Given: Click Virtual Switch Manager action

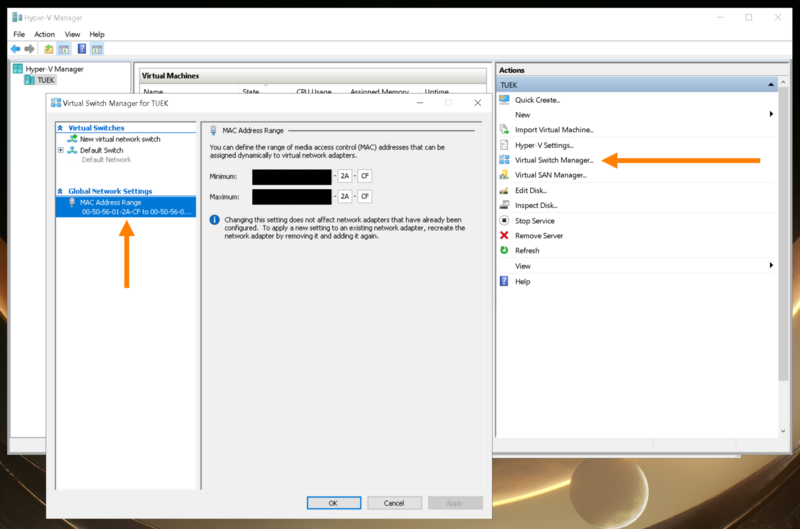Looking at the screenshot, I should 554,160.
